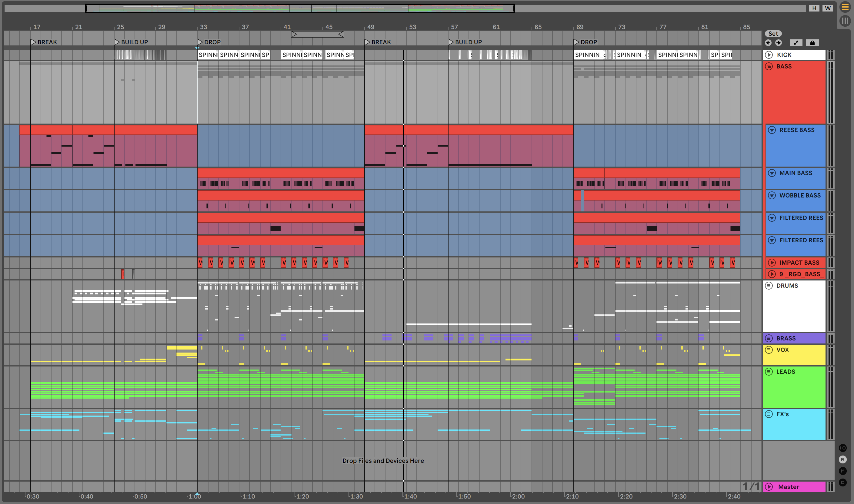Viewport: 854px width, 504px height.
Task: Click Optimize Arrangement Height H button
Action: click(x=814, y=8)
